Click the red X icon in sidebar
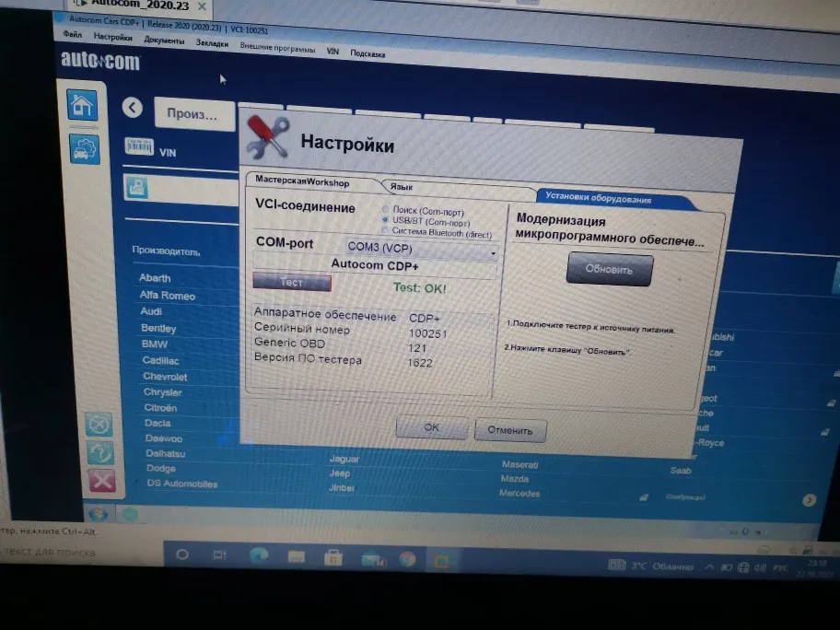The height and width of the screenshot is (630, 840). [102, 481]
